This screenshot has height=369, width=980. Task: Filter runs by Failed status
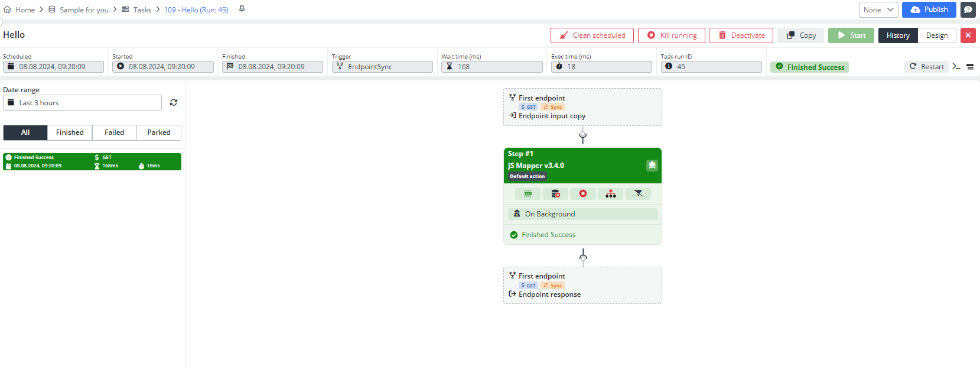click(x=114, y=132)
